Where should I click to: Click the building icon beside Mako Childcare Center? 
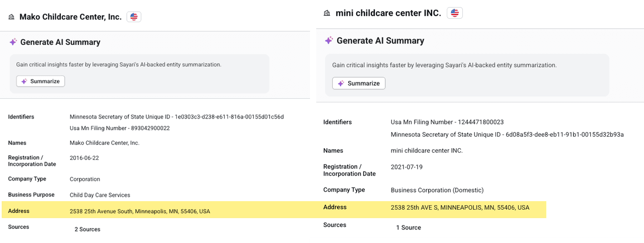[x=12, y=17]
